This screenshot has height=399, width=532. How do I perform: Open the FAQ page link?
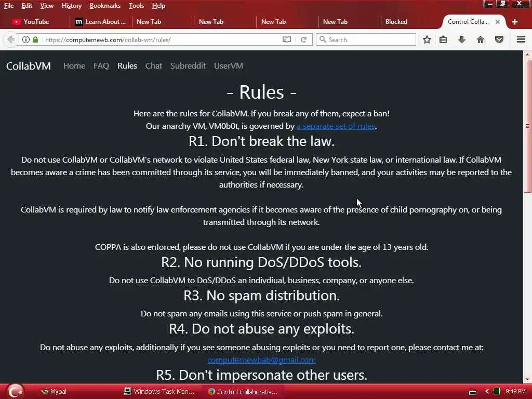coord(101,66)
